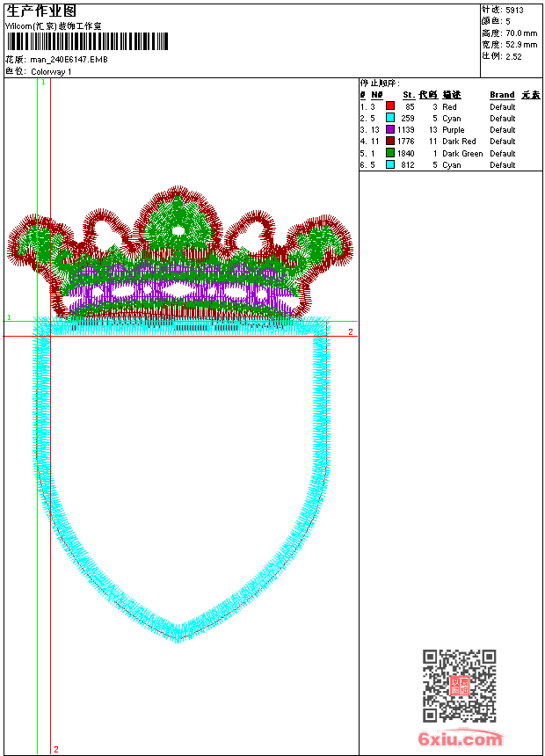Viewport: 545px width, 756px height.
Task: Click the 生产作业图 title
Action: 41,11
